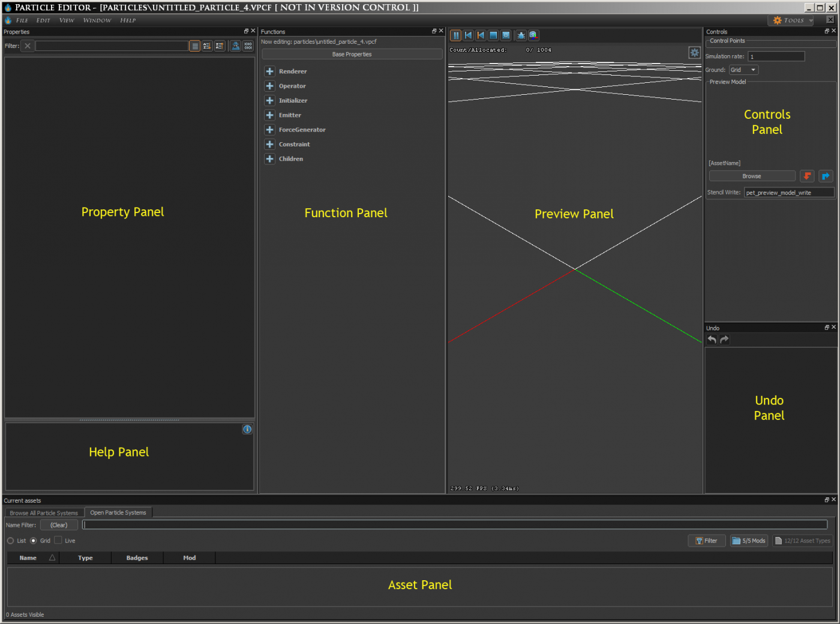
Task: Click the Z-A descending sort icon in Properties
Action: [x=219, y=46]
